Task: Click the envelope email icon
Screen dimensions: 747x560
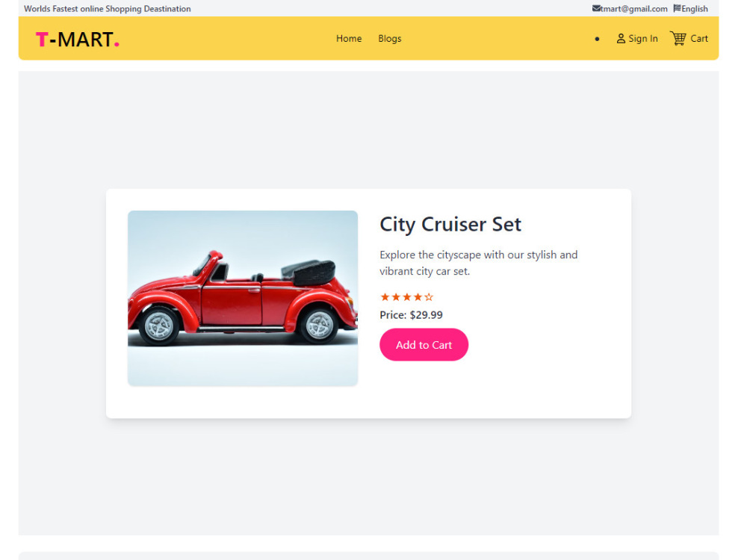Action: click(596, 8)
